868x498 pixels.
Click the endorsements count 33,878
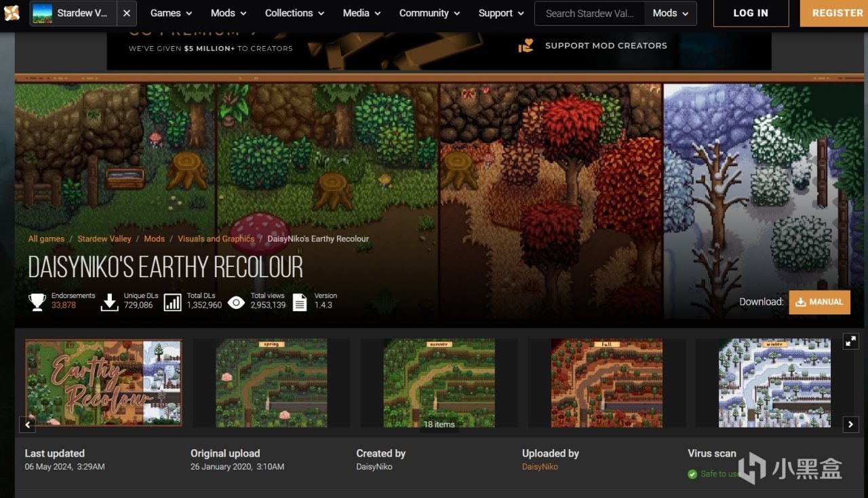point(64,306)
